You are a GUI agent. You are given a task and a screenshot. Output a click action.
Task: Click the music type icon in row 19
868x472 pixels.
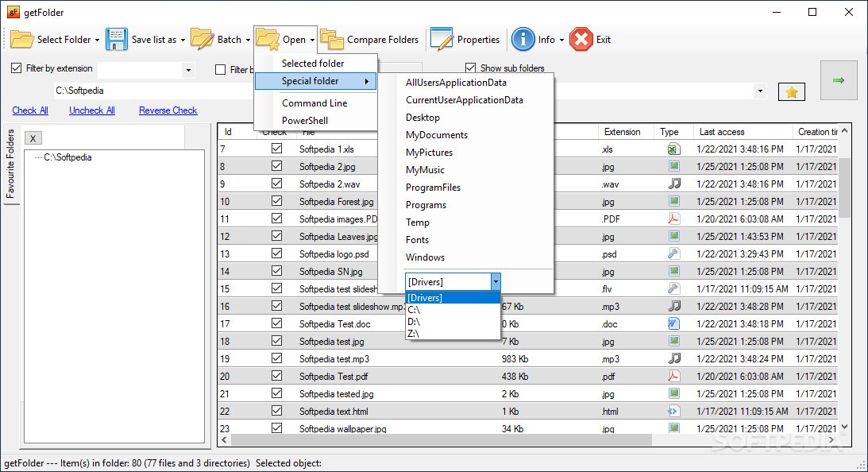pos(673,358)
